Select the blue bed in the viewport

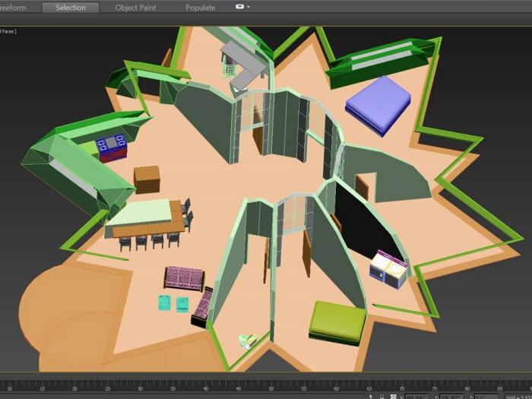(x=378, y=101)
